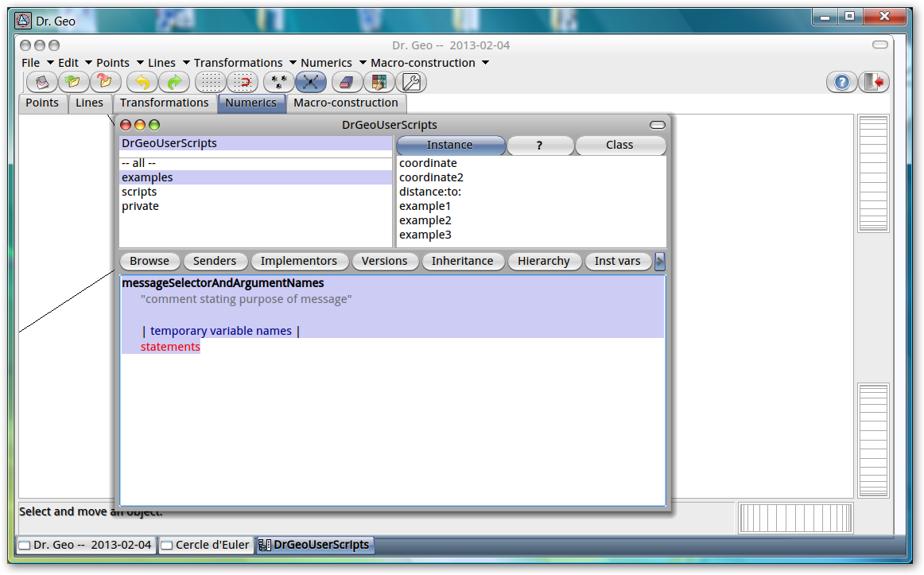Open the File menu
The height and width of the screenshot is (575, 924).
tap(37, 63)
